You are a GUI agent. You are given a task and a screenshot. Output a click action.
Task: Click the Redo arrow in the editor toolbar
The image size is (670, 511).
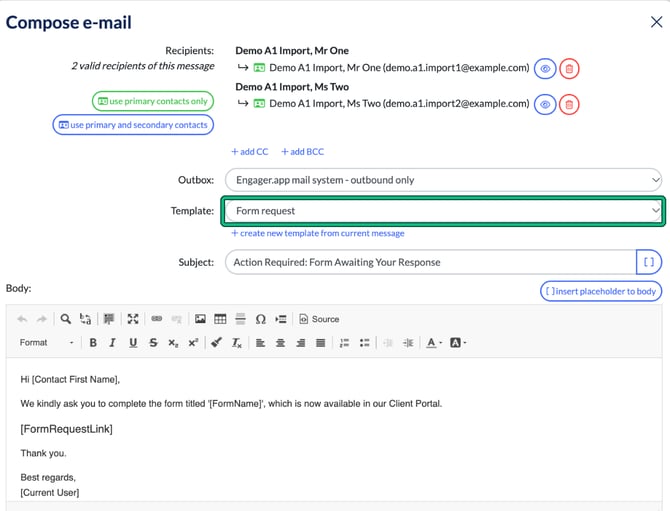click(x=41, y=319)
